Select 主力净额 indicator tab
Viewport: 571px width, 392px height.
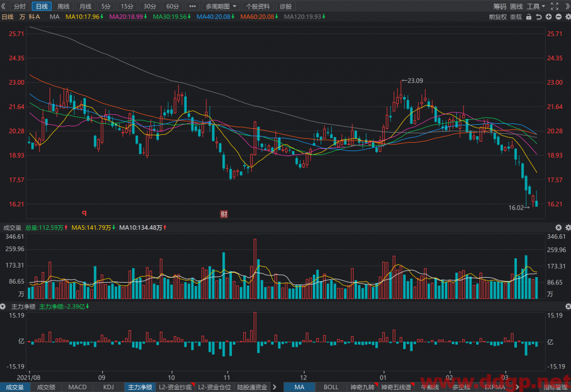(x=140, y=387)
